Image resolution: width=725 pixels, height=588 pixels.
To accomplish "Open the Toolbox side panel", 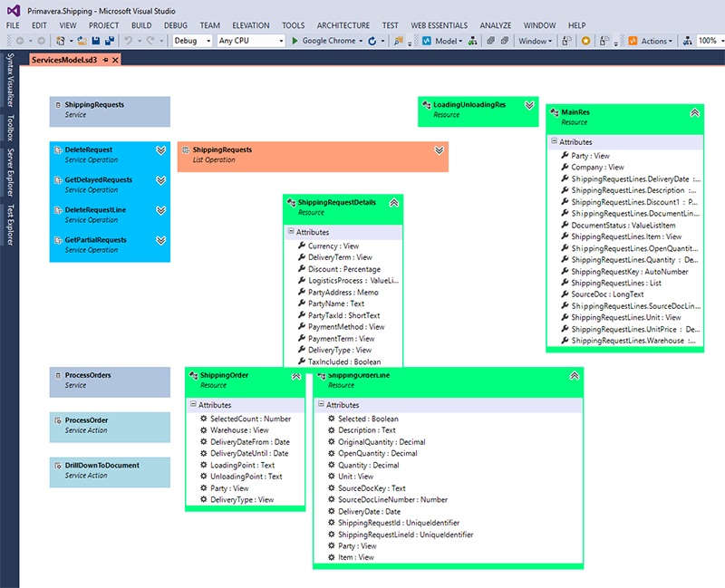I will [x=10, y=128].
